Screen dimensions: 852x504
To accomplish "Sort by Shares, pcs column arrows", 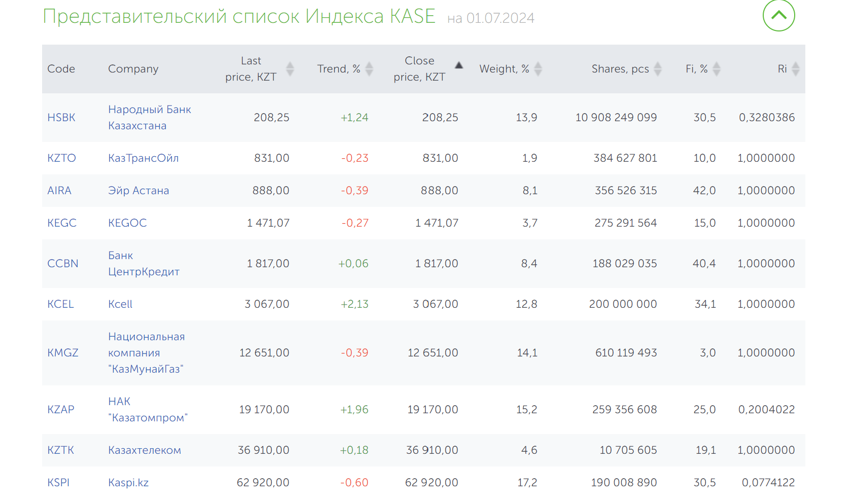I will 658,69.
